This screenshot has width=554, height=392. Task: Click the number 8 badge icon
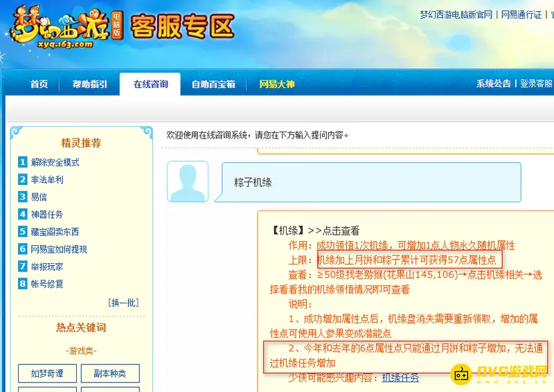point(23,283)
